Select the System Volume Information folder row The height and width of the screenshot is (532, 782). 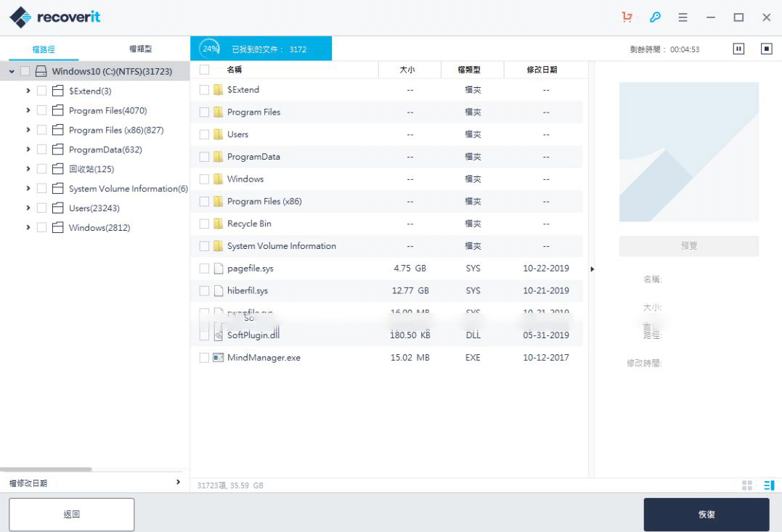click(386, 246)
